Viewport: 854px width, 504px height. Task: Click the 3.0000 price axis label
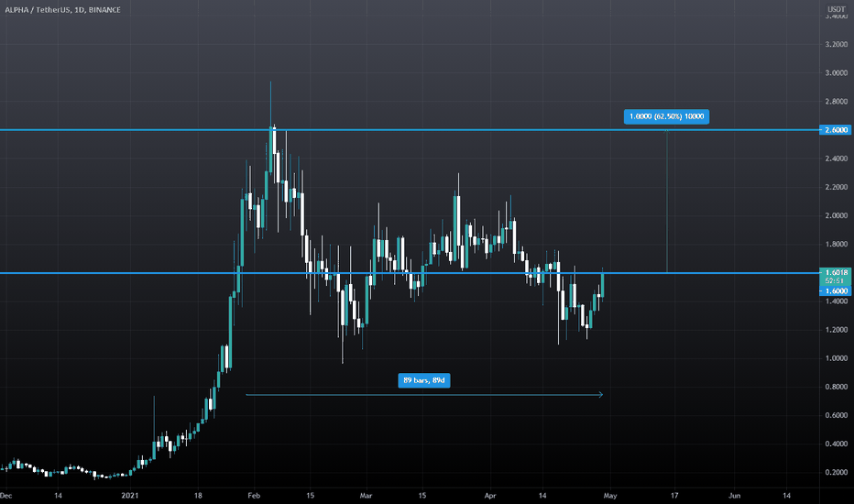836,72
